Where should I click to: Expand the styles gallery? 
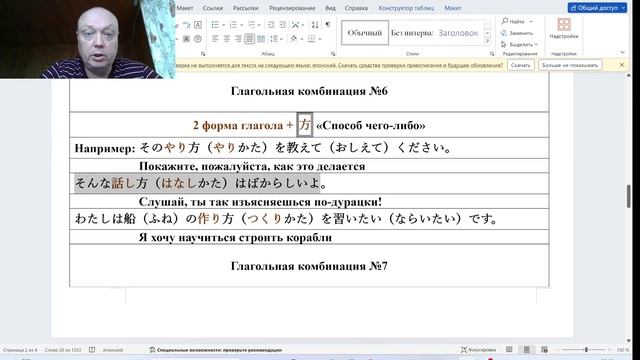[x=487, y=41]
